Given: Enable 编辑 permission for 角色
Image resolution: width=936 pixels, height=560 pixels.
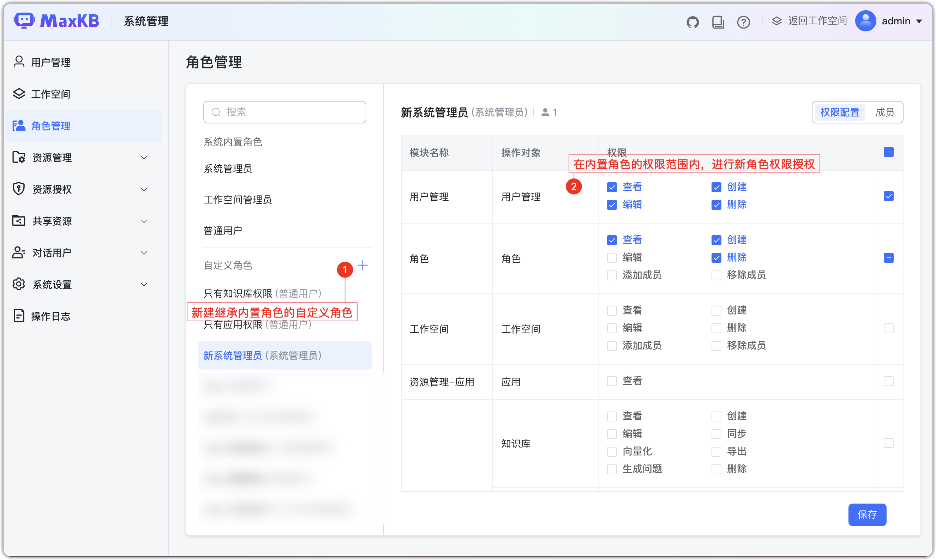Looking at the screenshot, I should [612, 257].
